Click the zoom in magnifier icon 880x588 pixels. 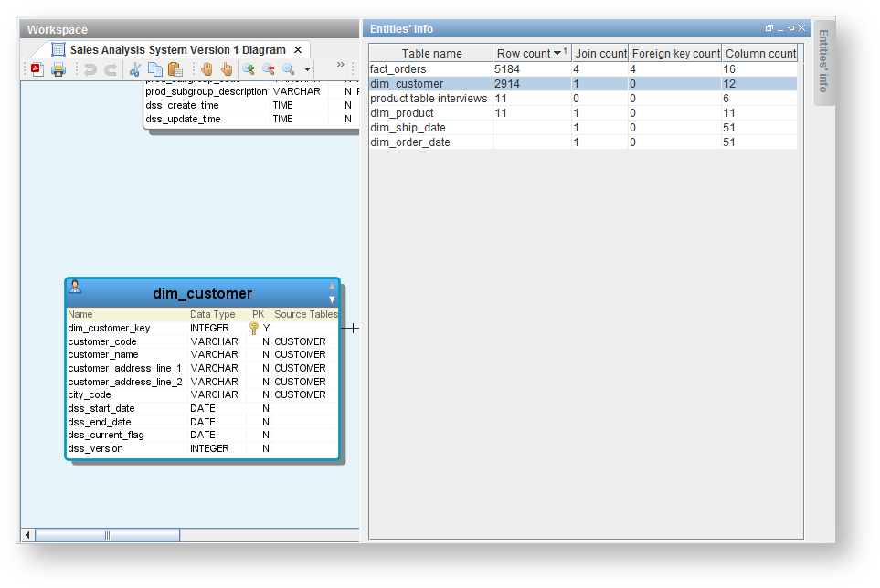[248, 69]
